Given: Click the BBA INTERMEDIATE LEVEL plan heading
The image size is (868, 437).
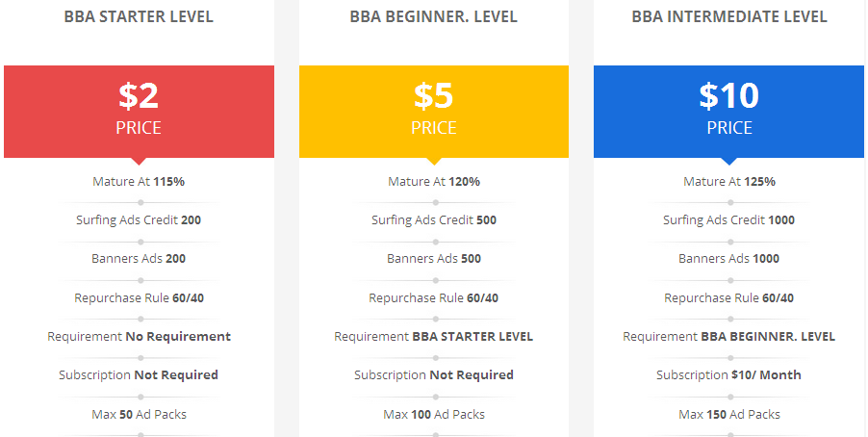Looking at the screenshot, I should 729,17.
